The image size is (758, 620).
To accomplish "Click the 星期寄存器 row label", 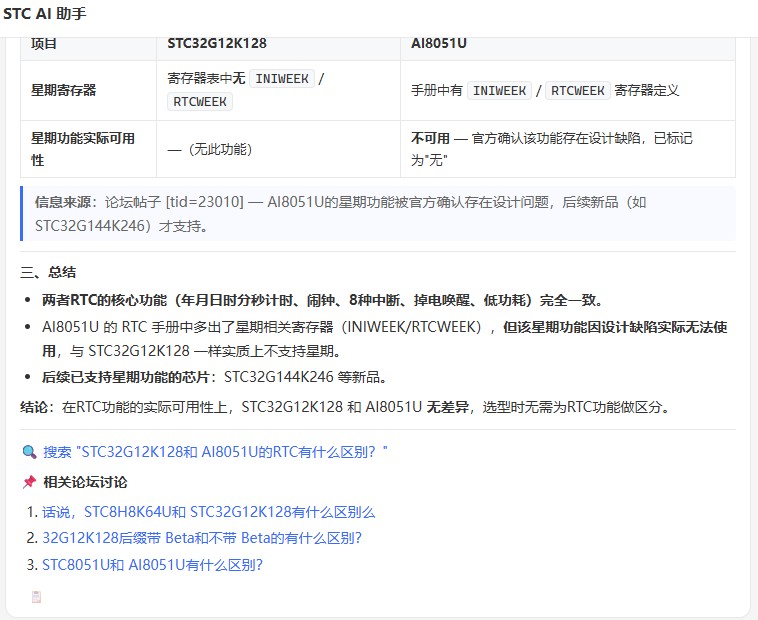I will [63, 90].
